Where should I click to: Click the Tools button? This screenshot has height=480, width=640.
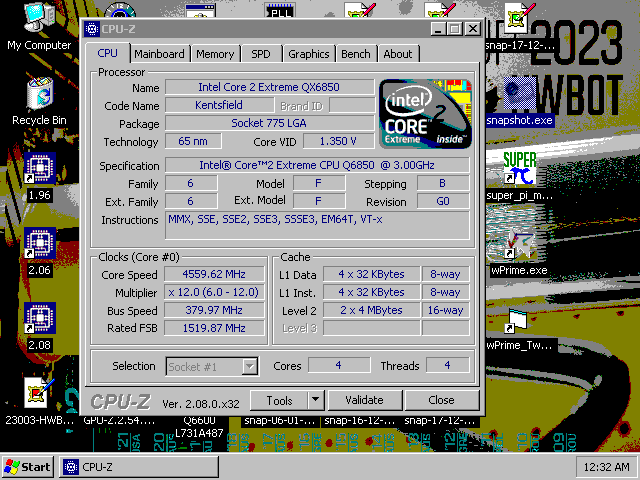279,400
